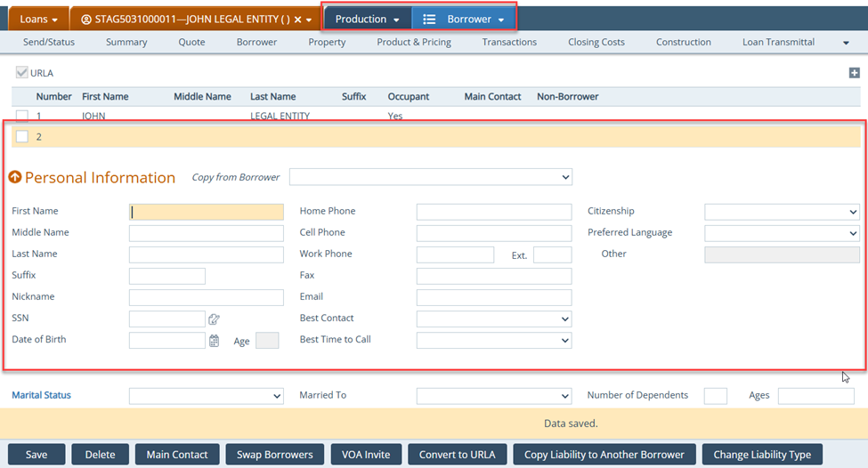Switch to the Closing Costs tab
868x468 pixels.
point(596,42)
